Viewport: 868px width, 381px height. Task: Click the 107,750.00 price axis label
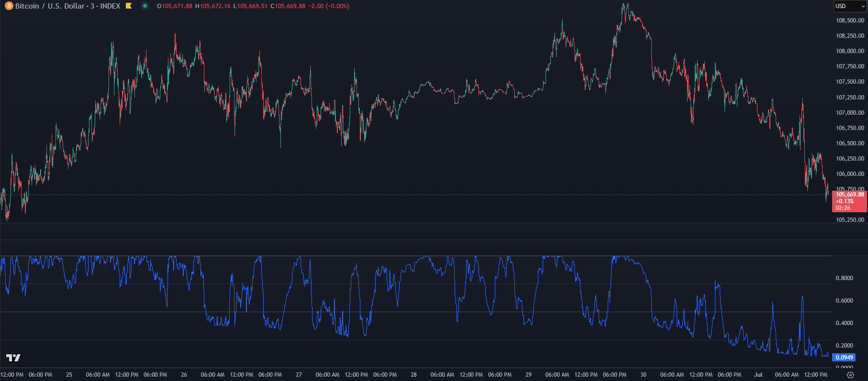coord(850,66)
